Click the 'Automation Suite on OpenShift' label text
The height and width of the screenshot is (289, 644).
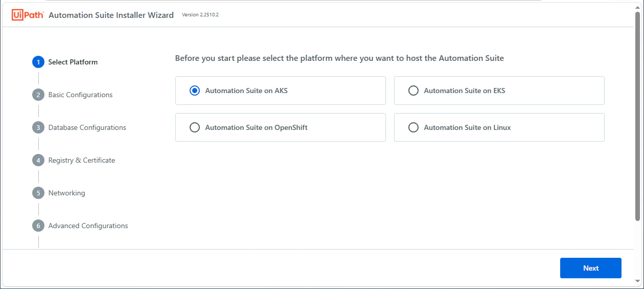pyautogui.click(x=257, y=127)
